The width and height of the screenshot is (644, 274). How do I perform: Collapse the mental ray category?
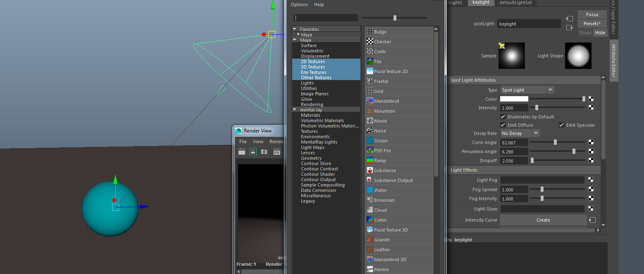tap(295, 110)
